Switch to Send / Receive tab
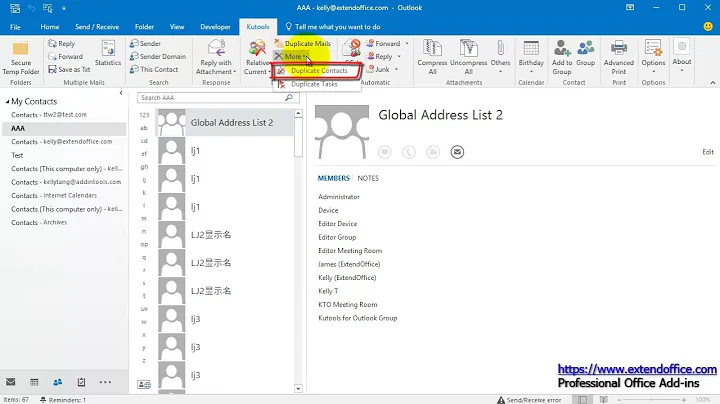 click(x=97, y=27)
